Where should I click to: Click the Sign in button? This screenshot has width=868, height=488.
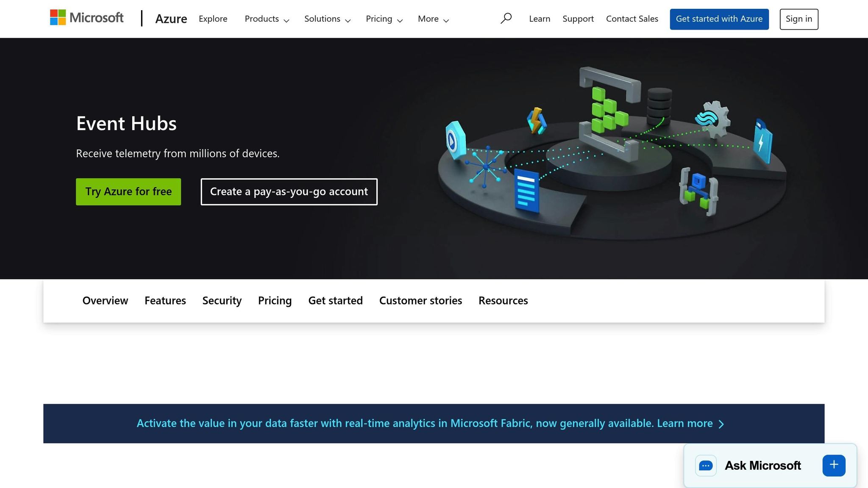click(798, 19)
